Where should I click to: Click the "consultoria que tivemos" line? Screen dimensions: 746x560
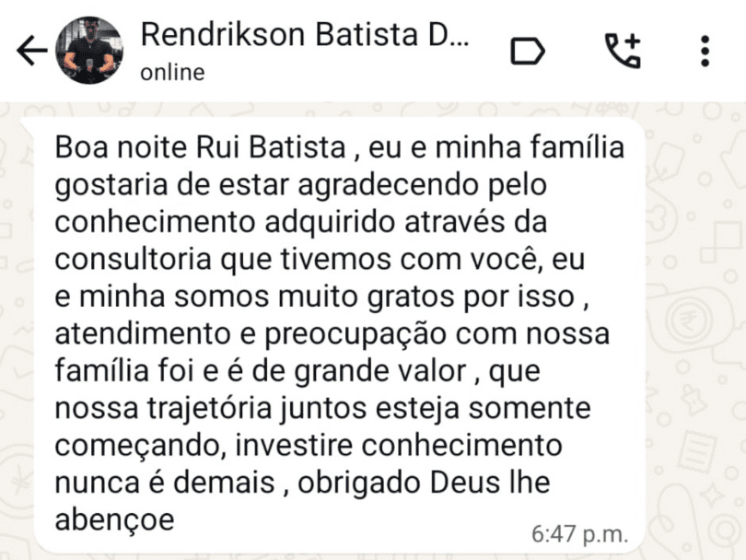pos(320,259)
